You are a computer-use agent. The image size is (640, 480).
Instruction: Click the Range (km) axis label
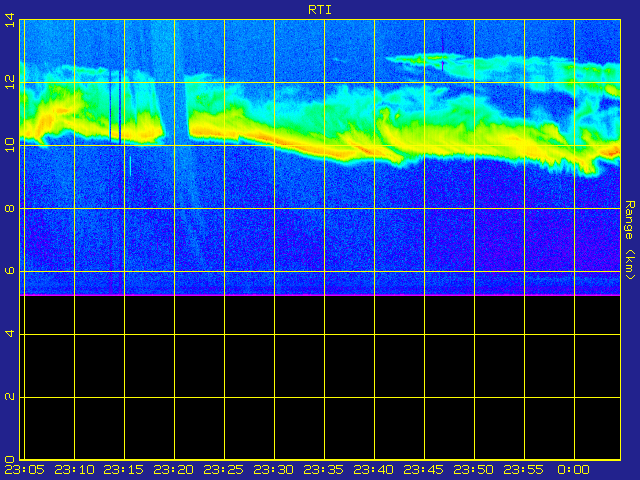(630, 240)
